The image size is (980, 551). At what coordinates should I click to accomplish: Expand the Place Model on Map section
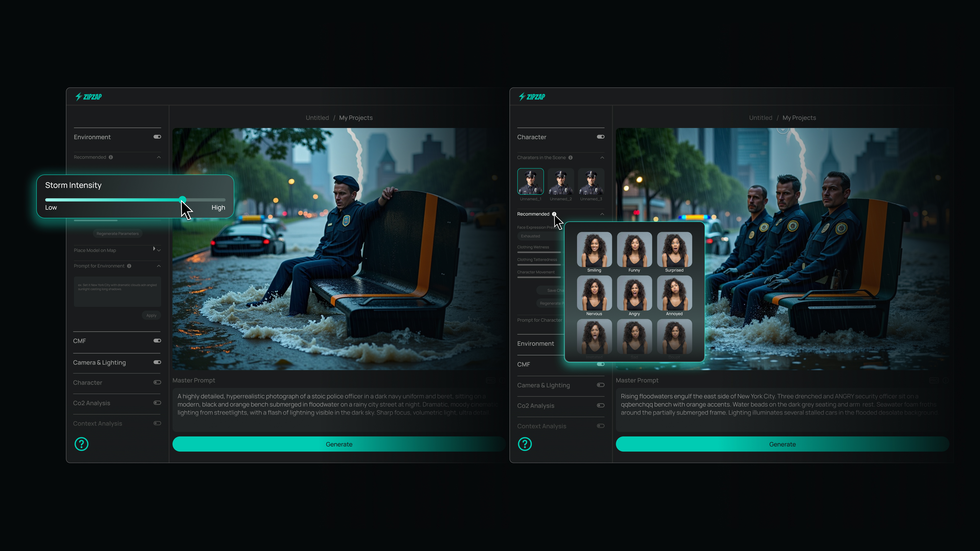(x=159, y=250)
